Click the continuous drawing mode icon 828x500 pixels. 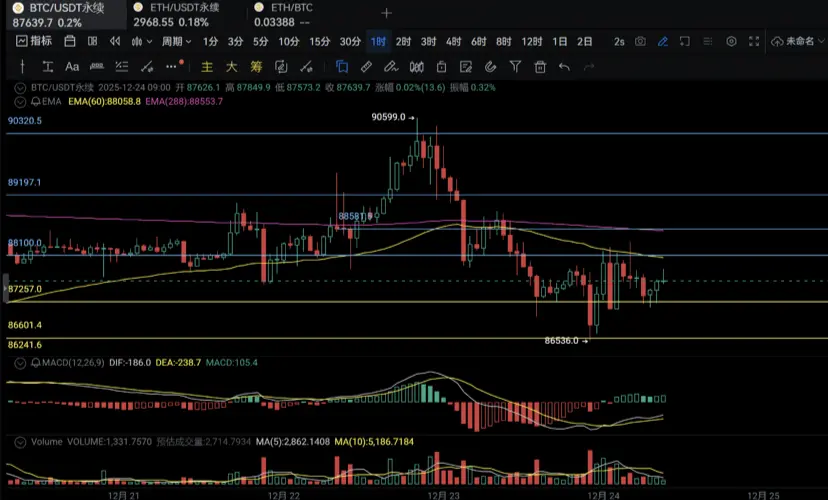click(x=281, y=67)
